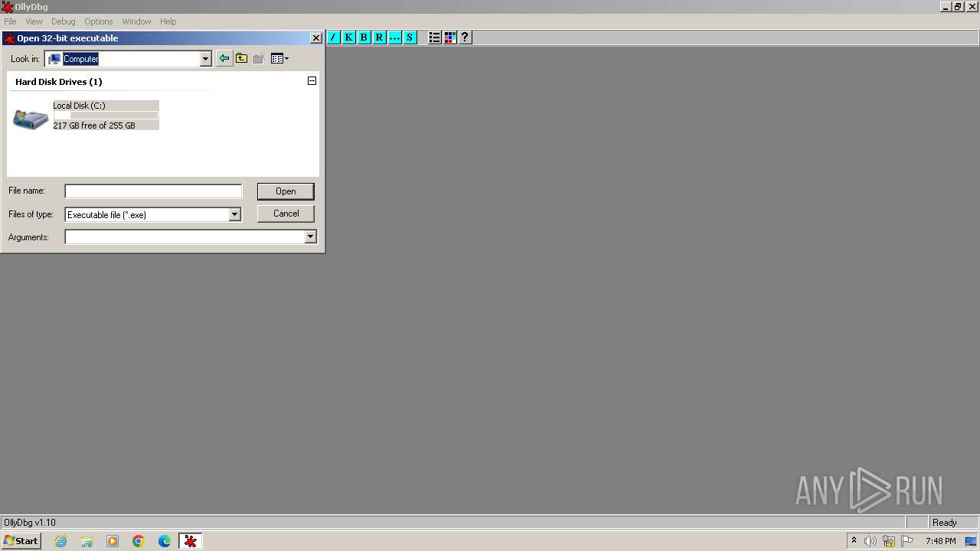Go up one folder level

click(241, 58)
